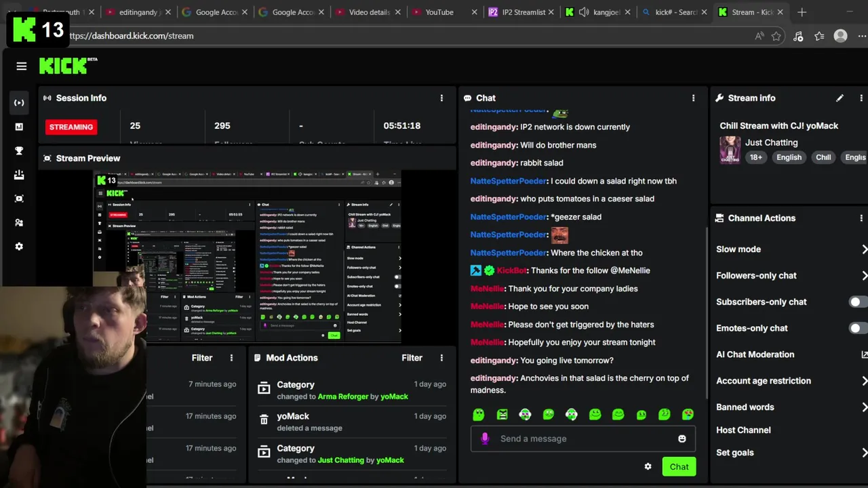Open browser read aloud icon
Screen dimensions: 868x488
click(x=759, y=36)
